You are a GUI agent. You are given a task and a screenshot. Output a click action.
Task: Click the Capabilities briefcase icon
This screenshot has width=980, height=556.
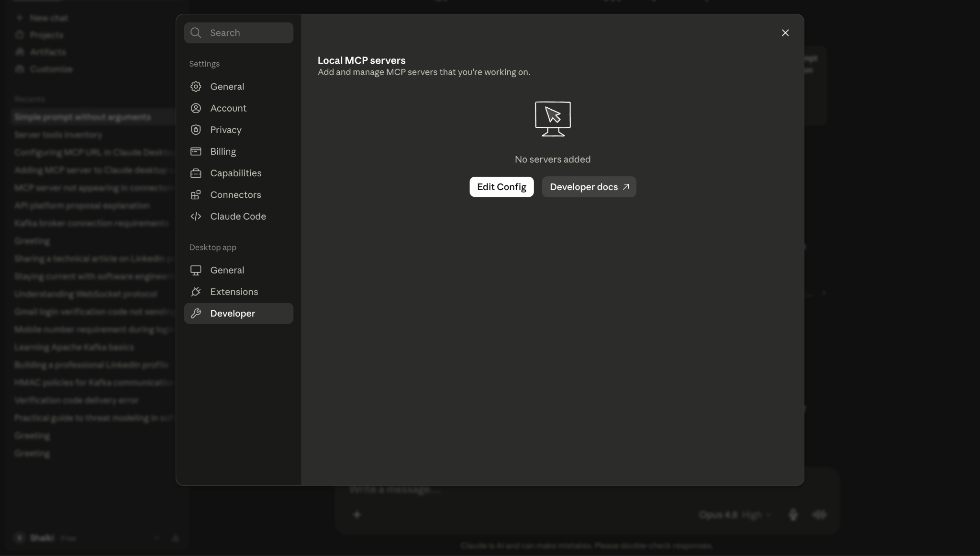(196, 173)
